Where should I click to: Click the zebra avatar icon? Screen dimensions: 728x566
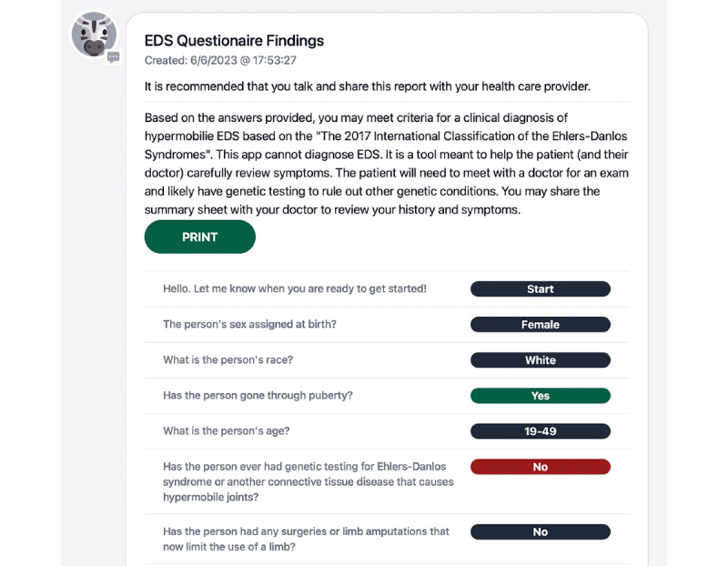[x=94, y=35]
